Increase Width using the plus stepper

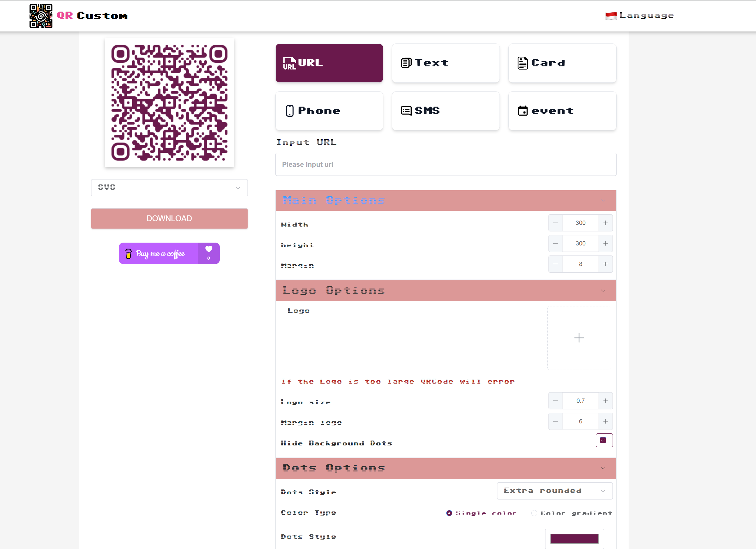click(x=606, y=223)
